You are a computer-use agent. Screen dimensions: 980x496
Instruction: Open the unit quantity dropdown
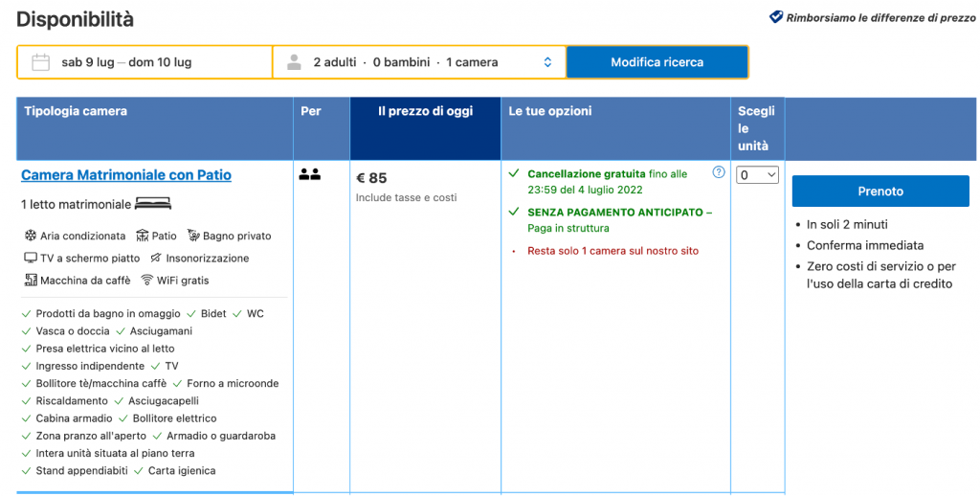757,175
